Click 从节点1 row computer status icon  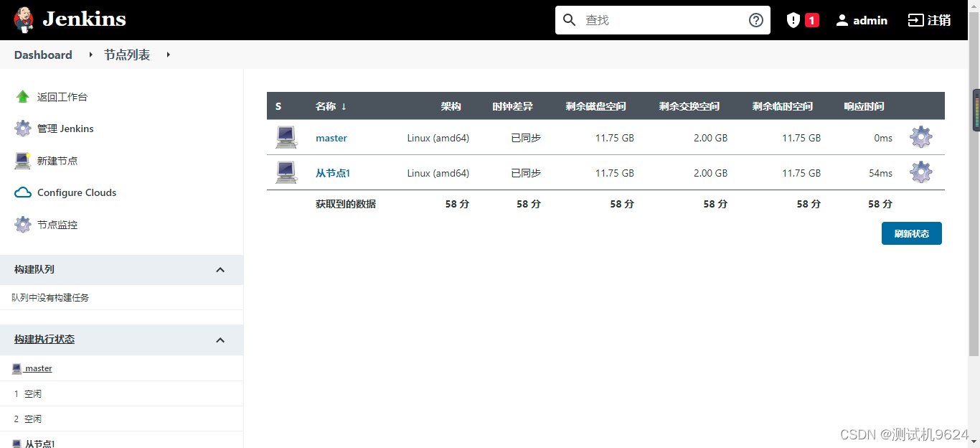(x=286, y=172)
